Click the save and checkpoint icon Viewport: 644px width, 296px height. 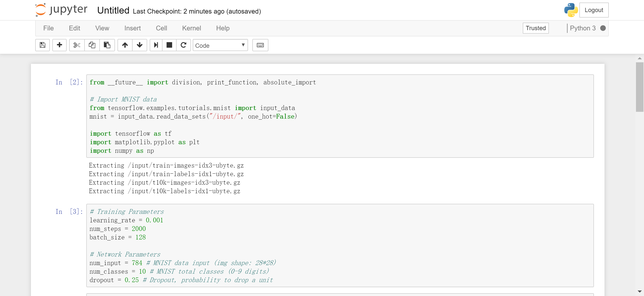(43, 45)
